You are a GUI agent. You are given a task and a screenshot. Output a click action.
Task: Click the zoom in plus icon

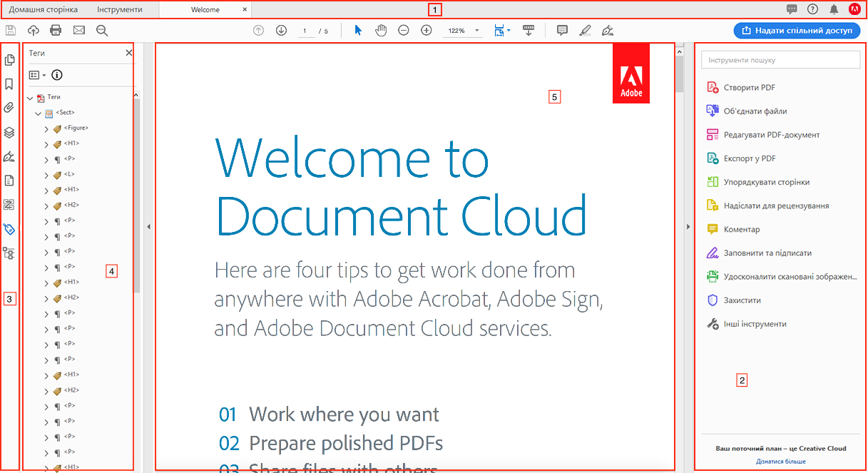pyautogui.click(x=427, y=31)
